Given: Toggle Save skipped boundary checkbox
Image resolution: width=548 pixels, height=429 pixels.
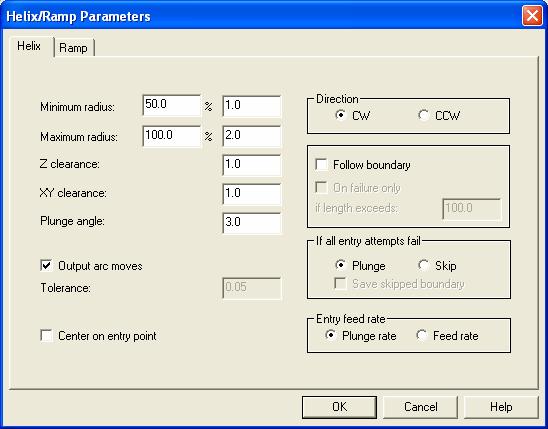Looking at the screenshot, I should coord(340,284).
